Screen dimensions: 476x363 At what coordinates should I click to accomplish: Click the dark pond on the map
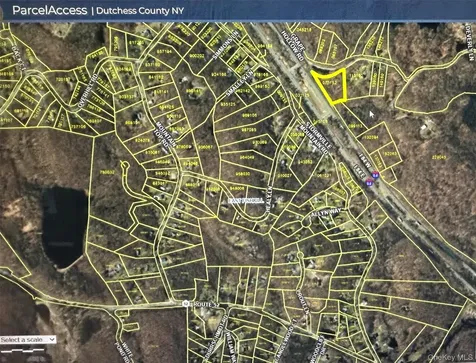coord(64,227)
